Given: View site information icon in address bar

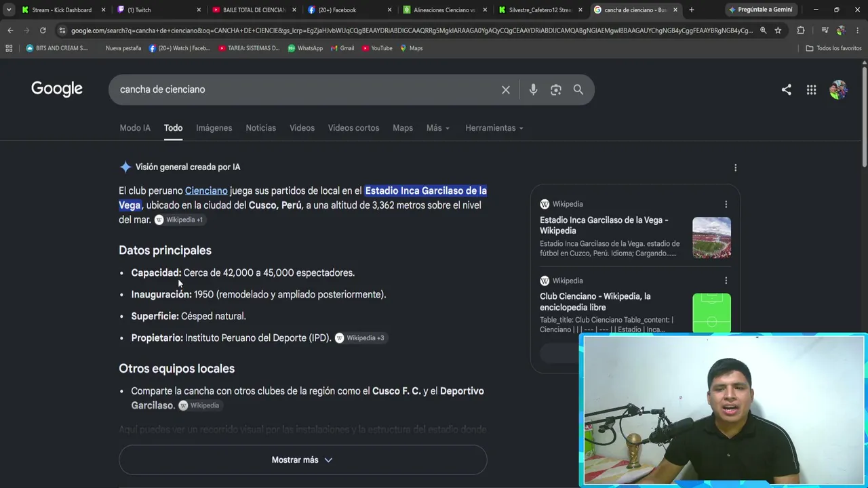Looking at the screenshot, I should click(x=62, y=30).
